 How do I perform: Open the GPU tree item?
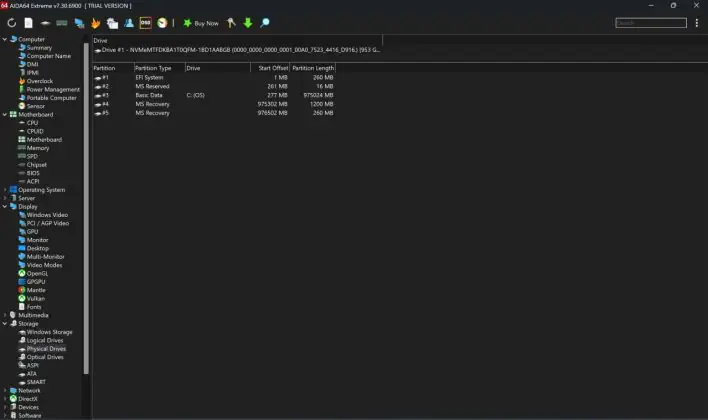click(32, 231)
